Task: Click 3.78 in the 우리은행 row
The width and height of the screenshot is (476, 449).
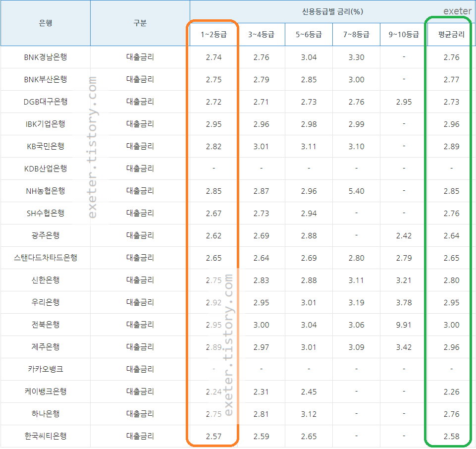Action: (404, 303)
